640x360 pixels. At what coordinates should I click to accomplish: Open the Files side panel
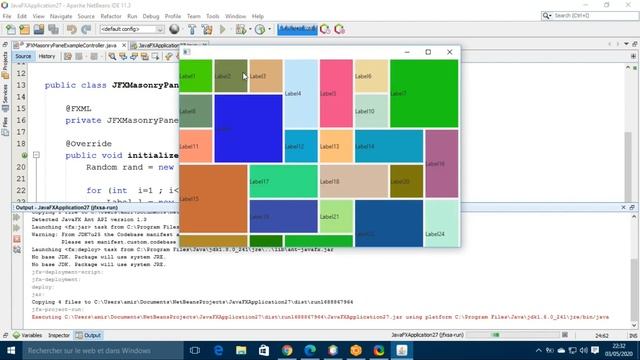(x=5, y=126)
